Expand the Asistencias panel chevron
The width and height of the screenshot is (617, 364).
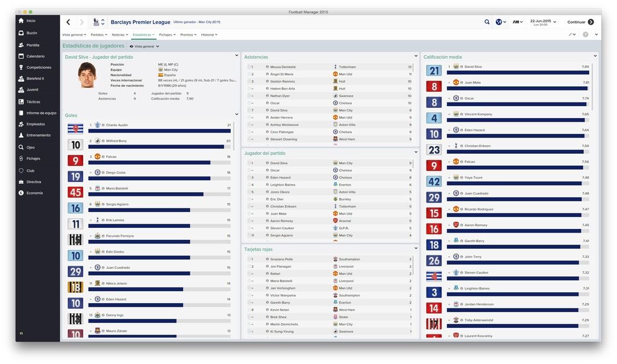(x=416, y=56)
